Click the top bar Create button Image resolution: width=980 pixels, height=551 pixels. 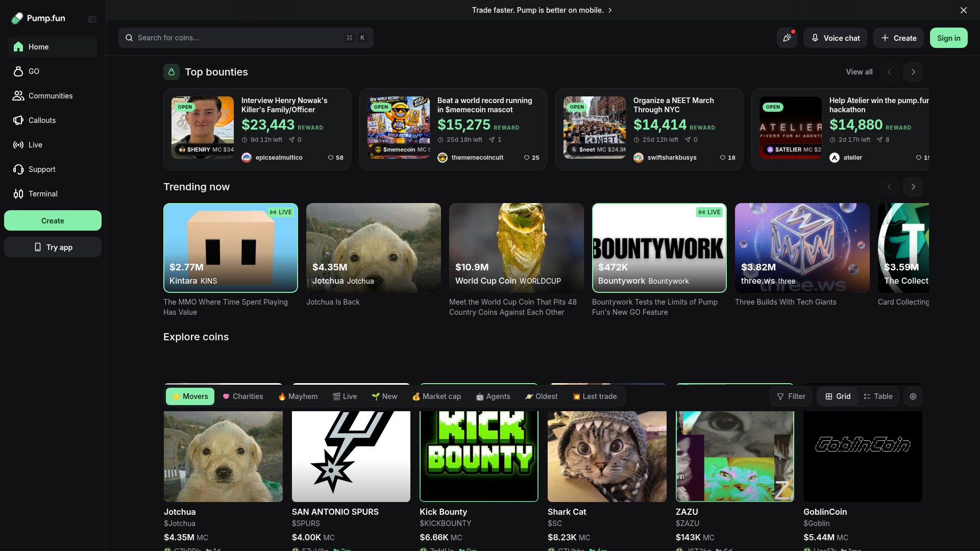(x=898, y=38)
